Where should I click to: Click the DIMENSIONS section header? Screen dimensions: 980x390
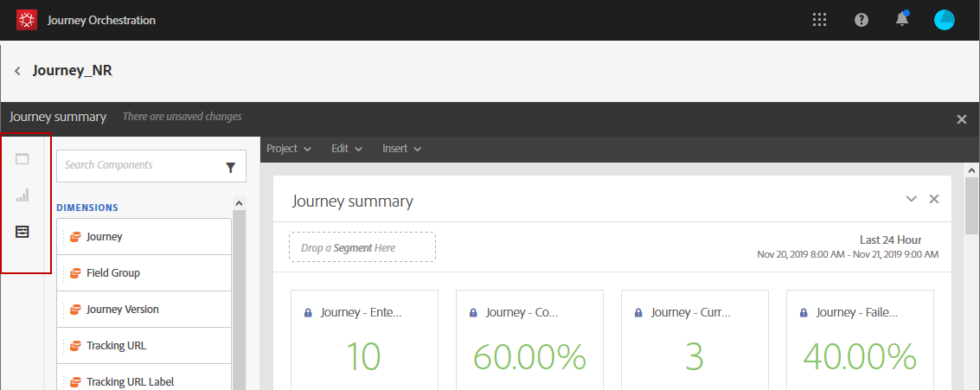87,208
